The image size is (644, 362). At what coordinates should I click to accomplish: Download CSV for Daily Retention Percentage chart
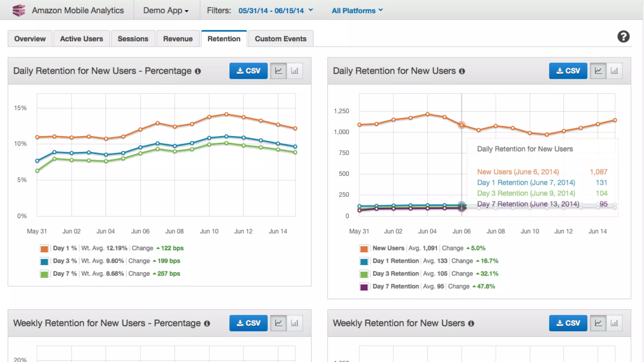(248, 71)
